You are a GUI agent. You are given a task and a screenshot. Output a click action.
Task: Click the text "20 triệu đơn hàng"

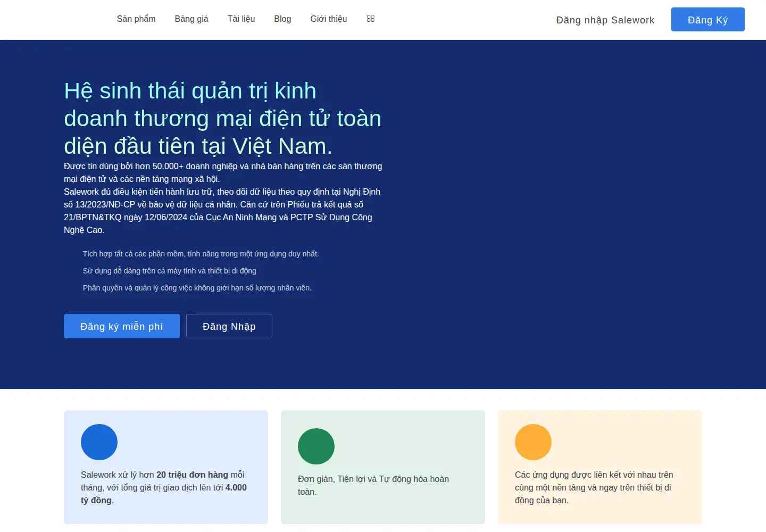point(192,475)
